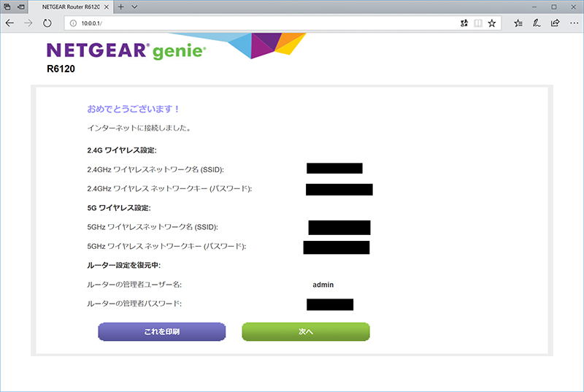Add this page to favorites with the star
Image resolution: width=584 pixels, height=392 pixels.
pyautogui.click(x=493, y=23)
